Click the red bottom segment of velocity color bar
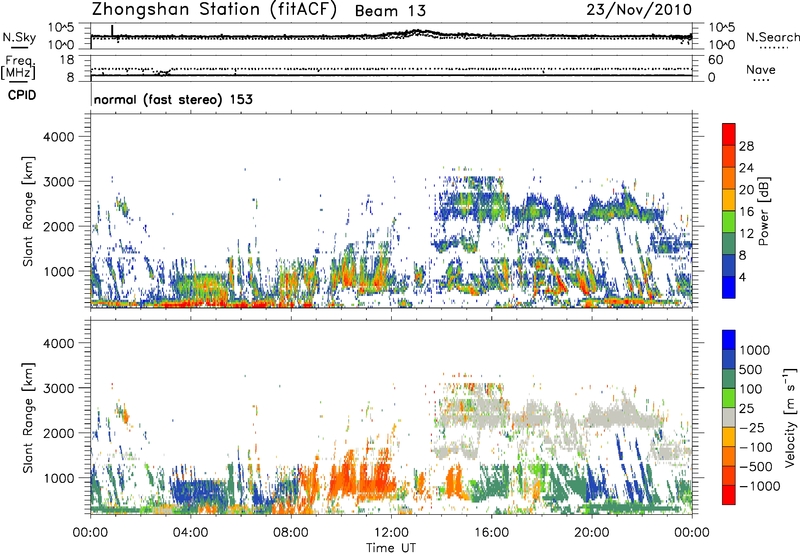The width and height of the screenshot is (800, 554). coord(729,495)
